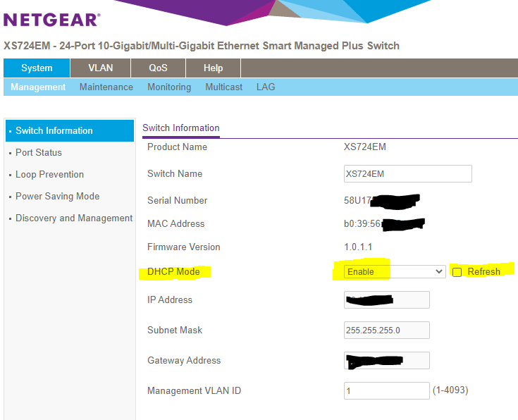Open the VLAN tab
Viewport: 518px width, 420px height.
tap(100, 68)
